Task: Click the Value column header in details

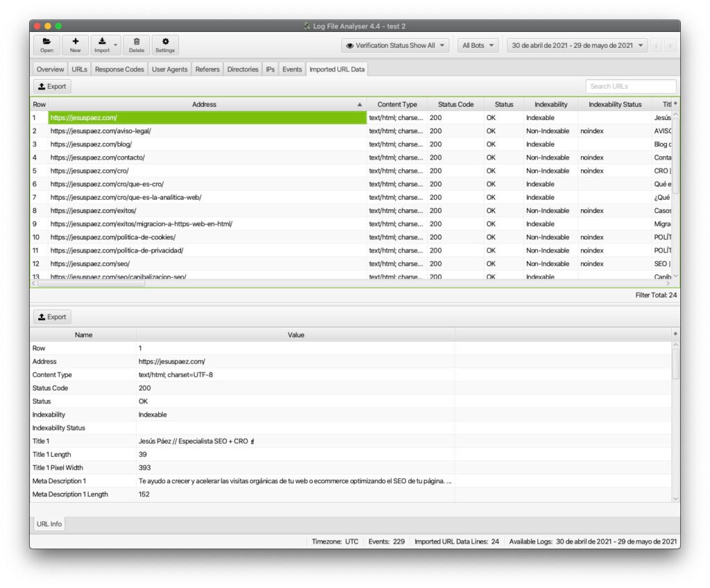Action: tap(295, 335)
